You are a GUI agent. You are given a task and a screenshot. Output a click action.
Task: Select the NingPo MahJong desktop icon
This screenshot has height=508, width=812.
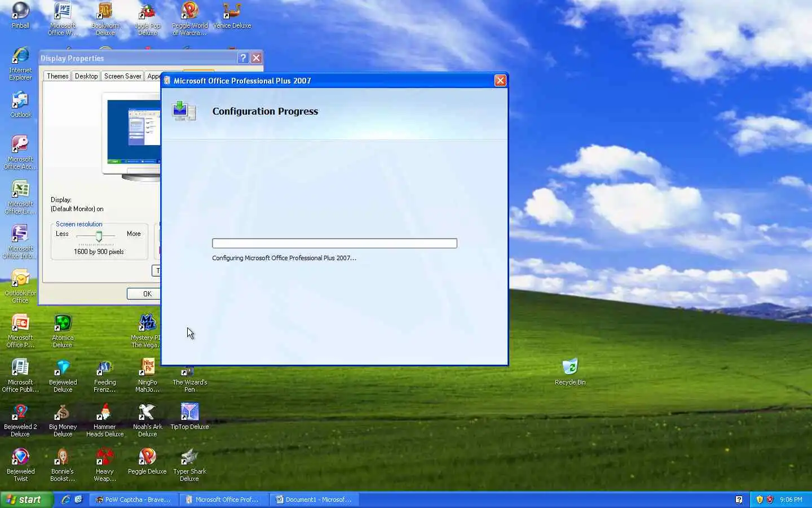pyautogui.click(x=148, y=375)
